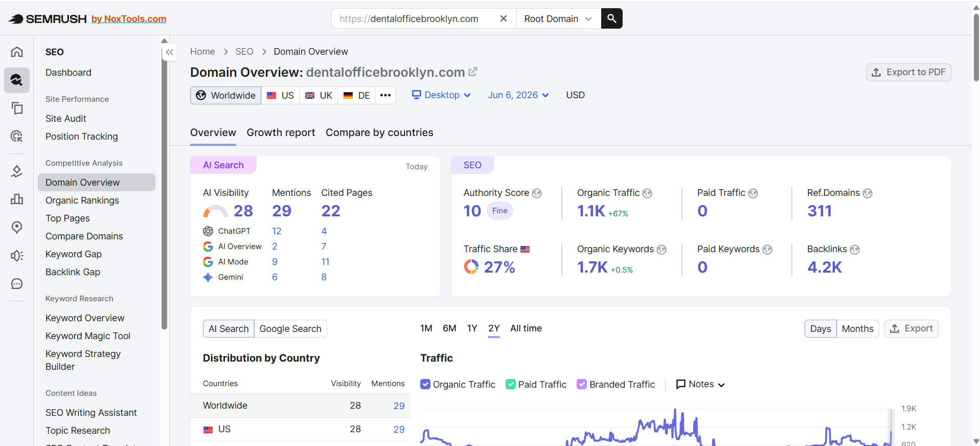Viewport: 980px width, 446px height.
Task: Click the magnifier search button
Action: click(611, 18)
